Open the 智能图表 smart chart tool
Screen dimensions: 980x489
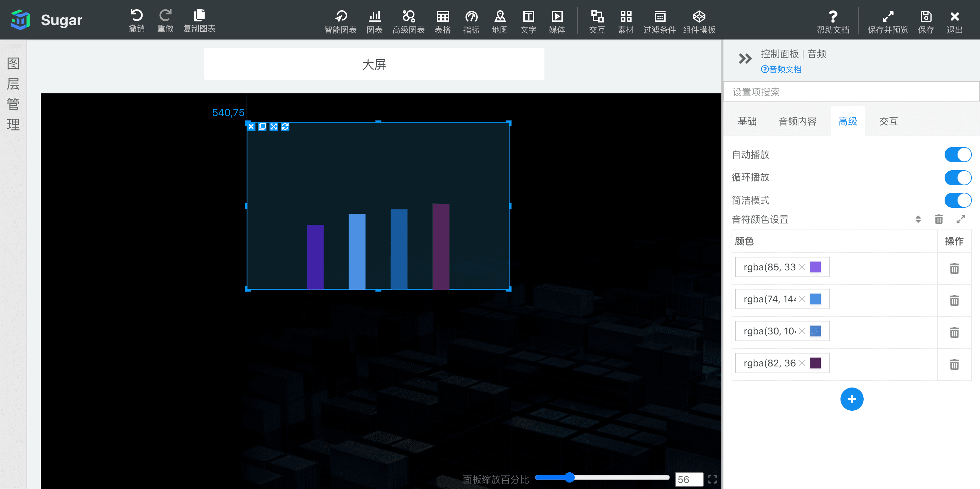point(340,22)
